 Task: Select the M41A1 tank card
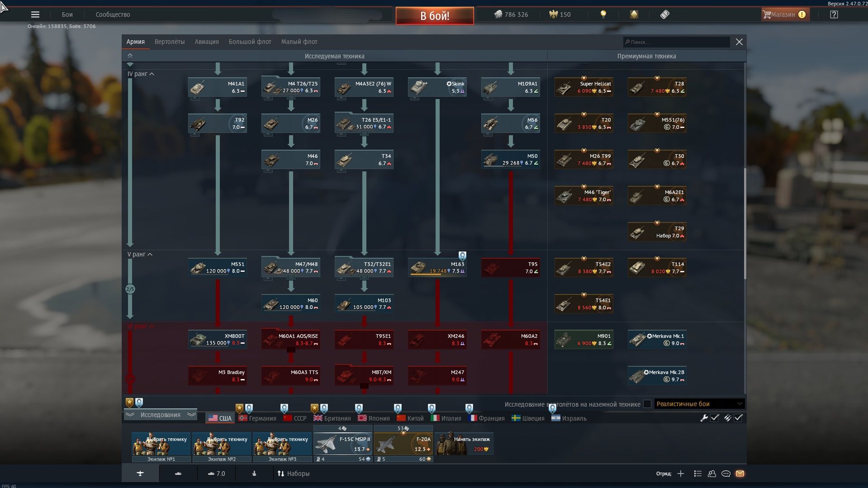pos(218,87)
